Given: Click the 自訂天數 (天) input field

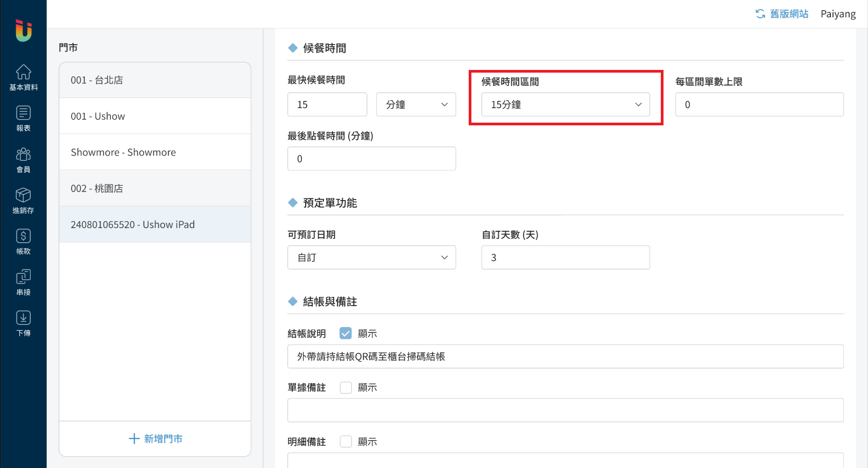Looking at the screenshot, I should click(x=565, y=258).
